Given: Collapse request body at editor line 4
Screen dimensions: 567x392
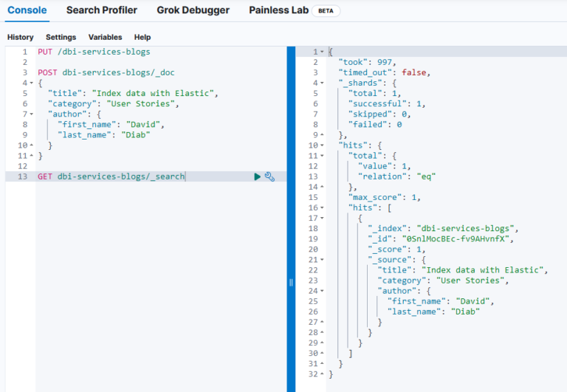Looking at the screenshot, I should 30,83.
